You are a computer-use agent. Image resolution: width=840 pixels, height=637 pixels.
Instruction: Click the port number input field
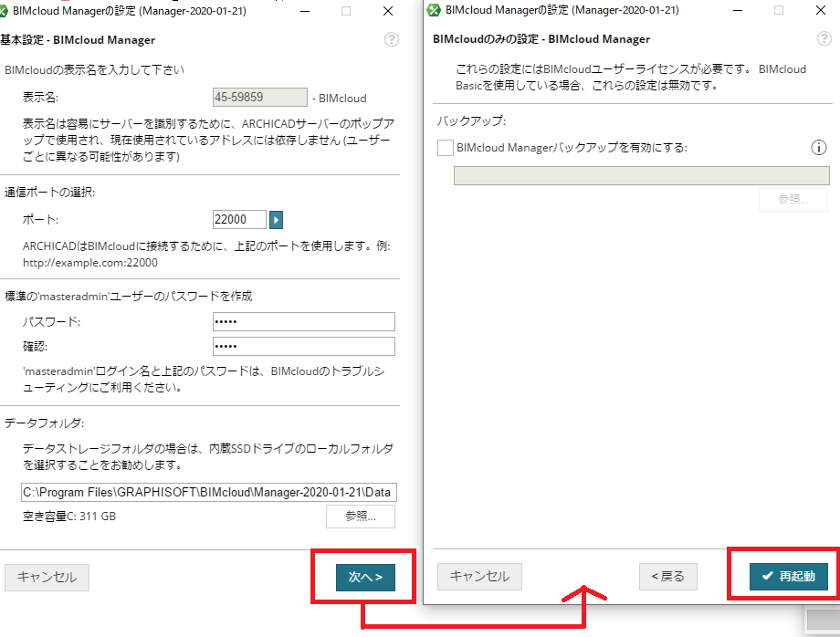tap(239, 219)
